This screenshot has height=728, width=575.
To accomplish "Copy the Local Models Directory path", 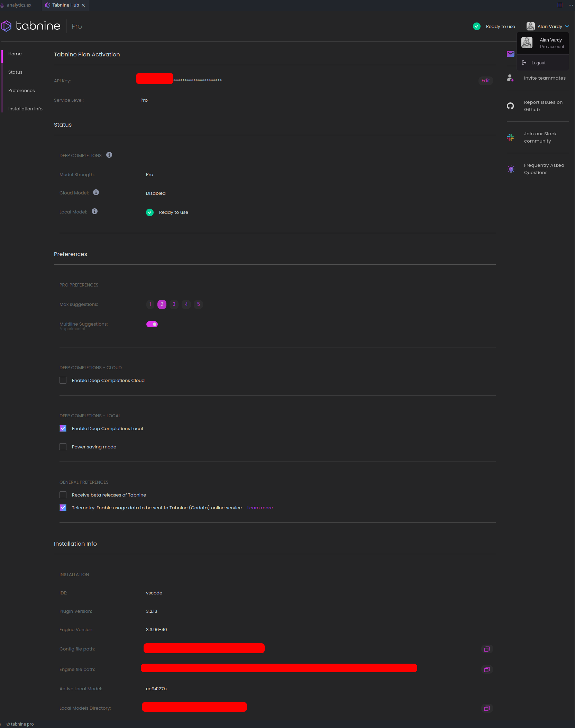I will (487, 708).
